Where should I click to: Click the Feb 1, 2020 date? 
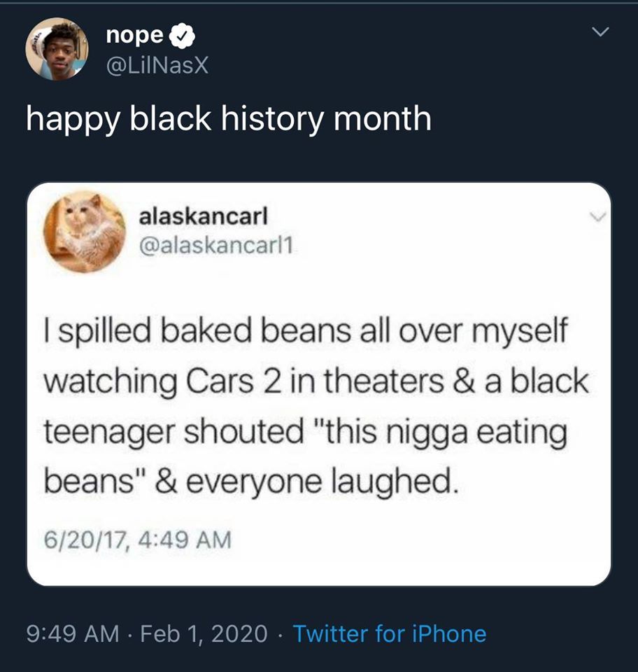click(x=204, y=633)
